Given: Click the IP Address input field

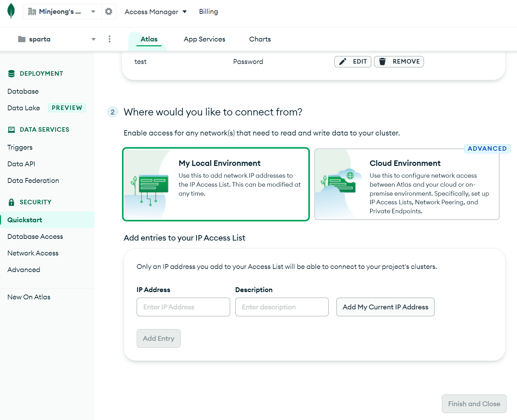Looking at the screenshot, I should coord(183,307).
